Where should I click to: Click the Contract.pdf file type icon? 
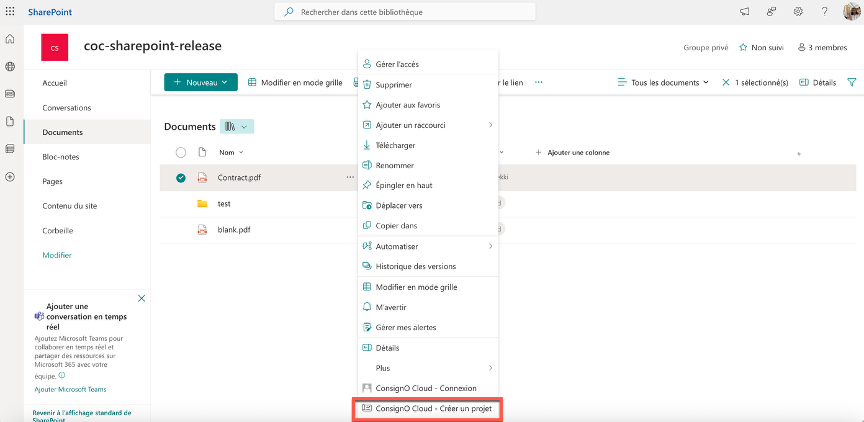tap(202, 178)
